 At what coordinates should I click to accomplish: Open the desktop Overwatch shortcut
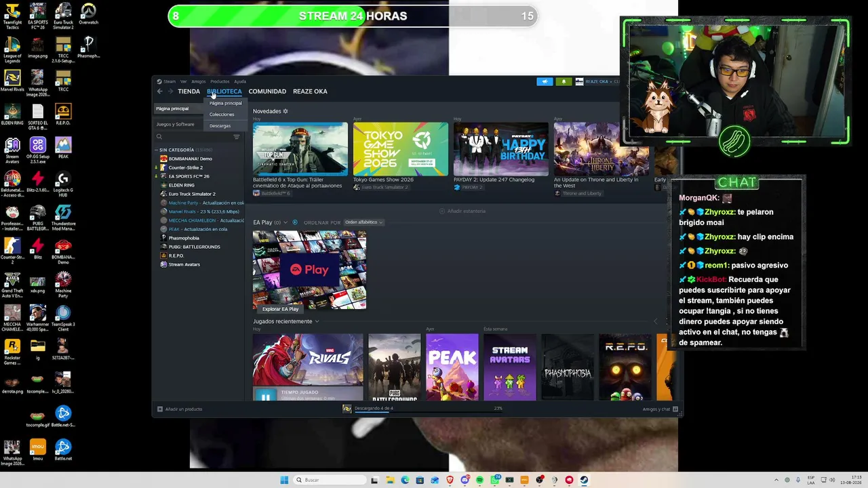pos(88,15)
